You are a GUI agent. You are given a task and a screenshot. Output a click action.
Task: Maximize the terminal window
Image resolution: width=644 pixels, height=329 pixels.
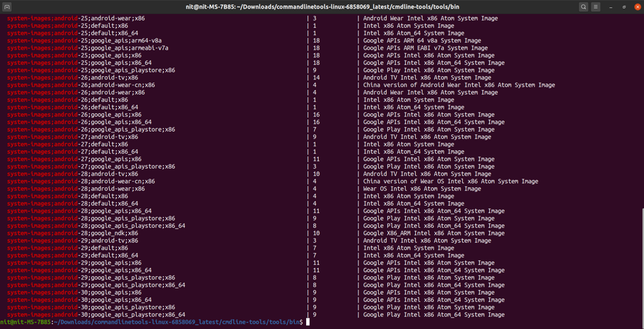point(624,7)
